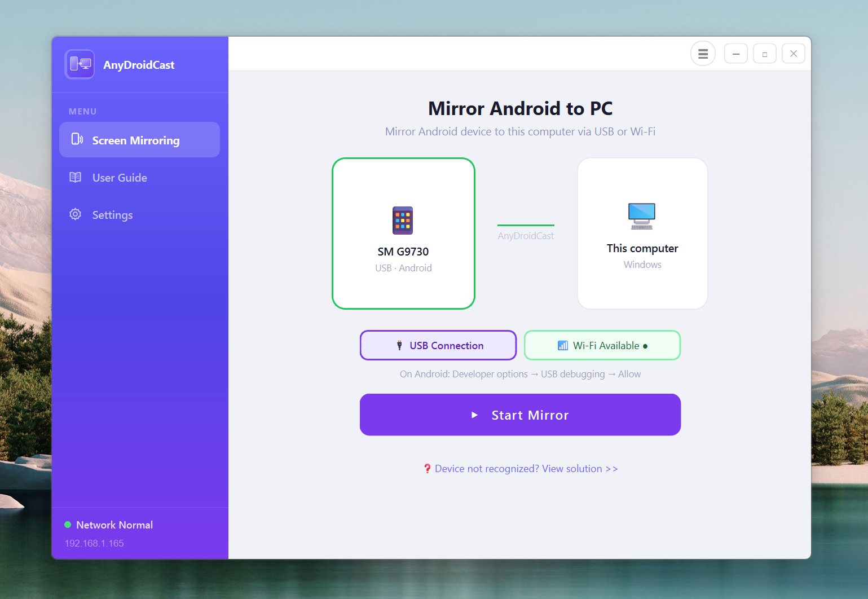Open the hamburger menu button

click(703, 54)
